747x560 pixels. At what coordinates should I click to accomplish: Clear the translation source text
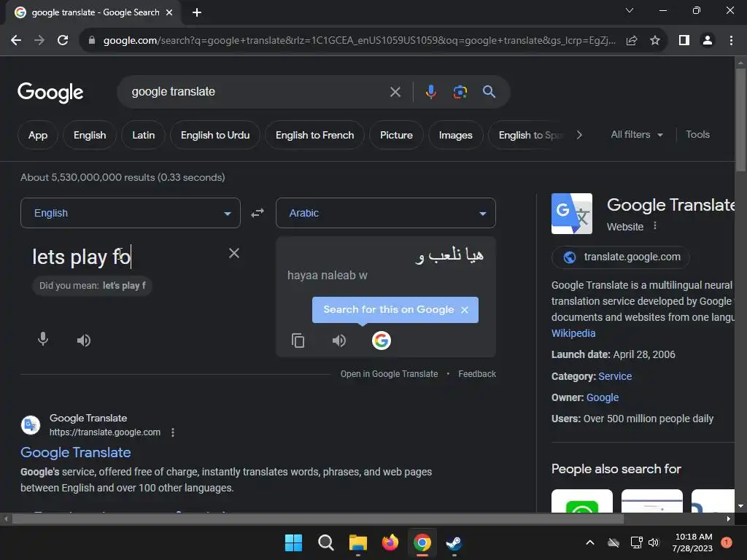(234, 253)
